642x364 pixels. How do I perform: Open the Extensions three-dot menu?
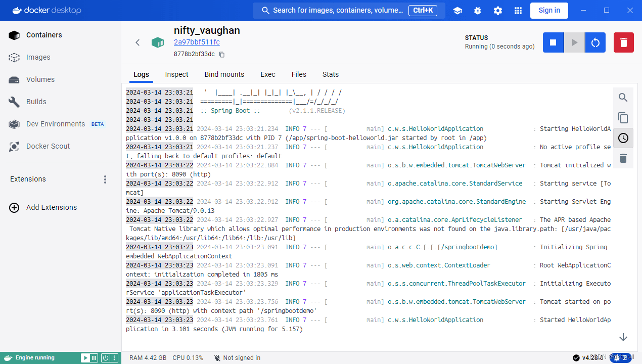105,179
